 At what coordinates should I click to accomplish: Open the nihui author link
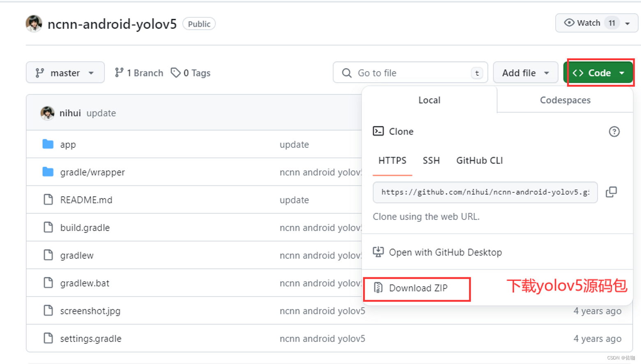[70, 113]
